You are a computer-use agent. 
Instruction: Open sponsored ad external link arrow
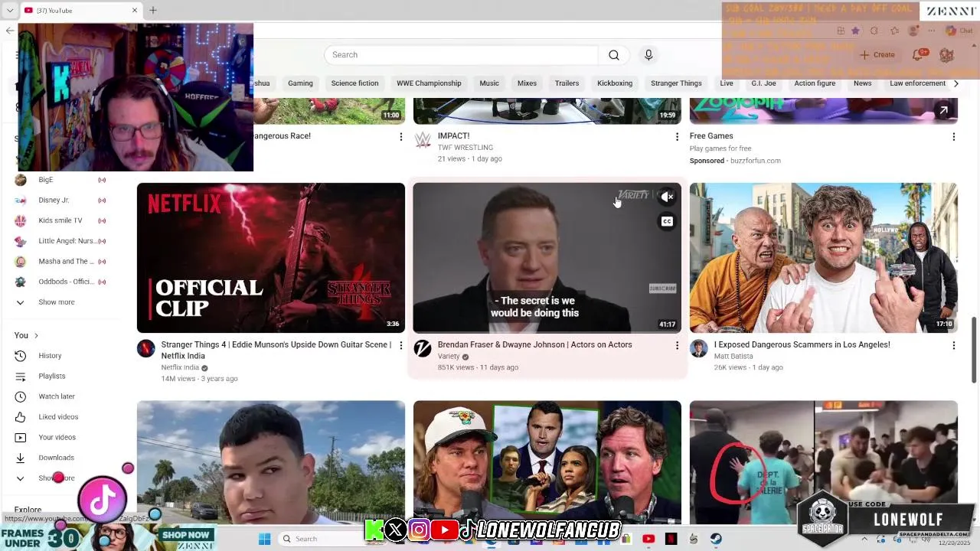click(x=943, y=111)
